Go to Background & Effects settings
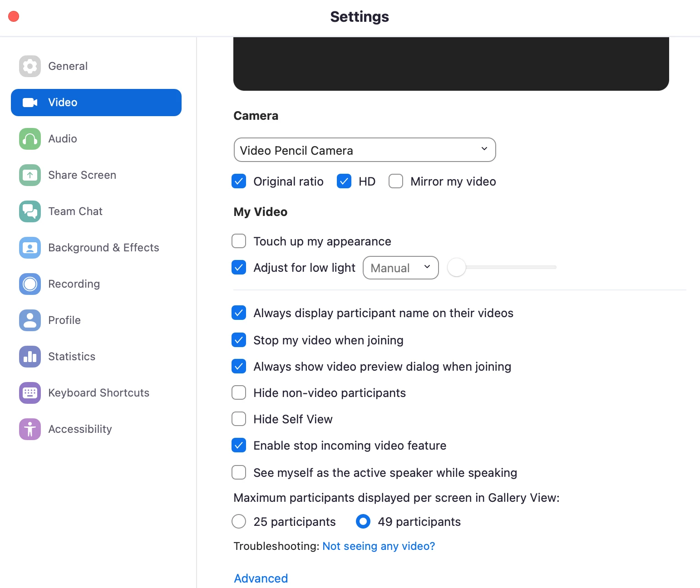This screenshot has height=588, width=700. point(96,248)
